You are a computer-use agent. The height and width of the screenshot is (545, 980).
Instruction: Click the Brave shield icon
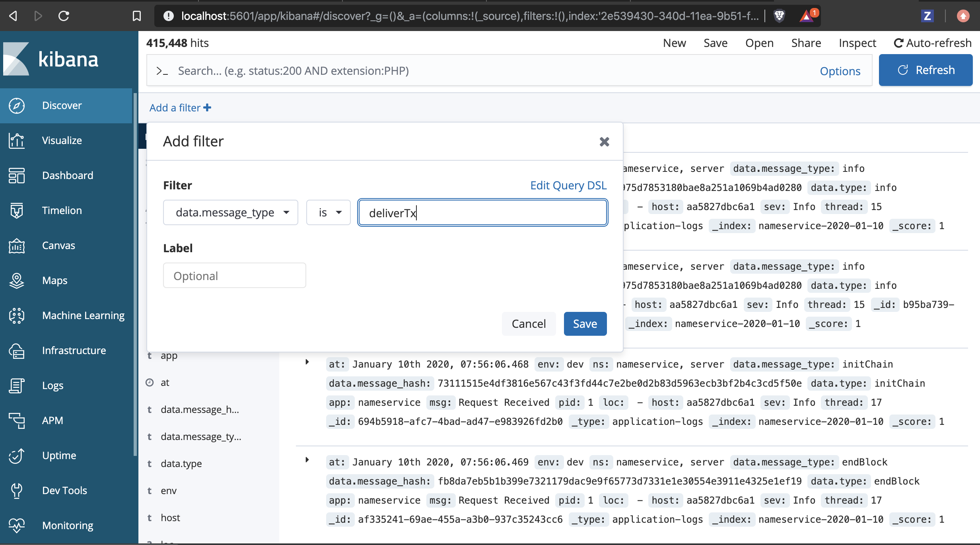[779, 16]
